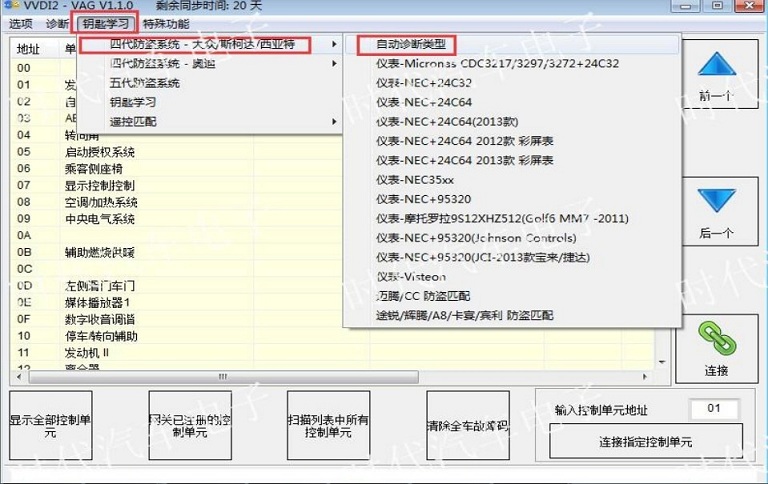Open the 选项 menu
The image size is (768, 484).
click(20, 23)
